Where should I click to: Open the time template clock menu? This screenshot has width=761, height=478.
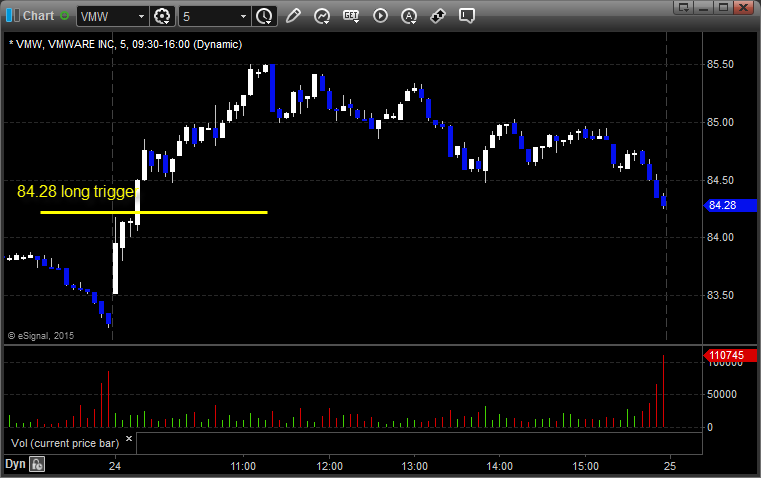point(265,16)
